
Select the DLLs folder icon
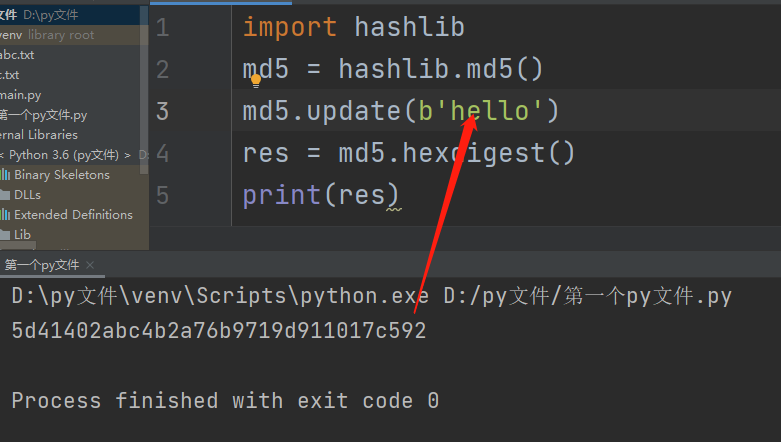tap(5, 195)
